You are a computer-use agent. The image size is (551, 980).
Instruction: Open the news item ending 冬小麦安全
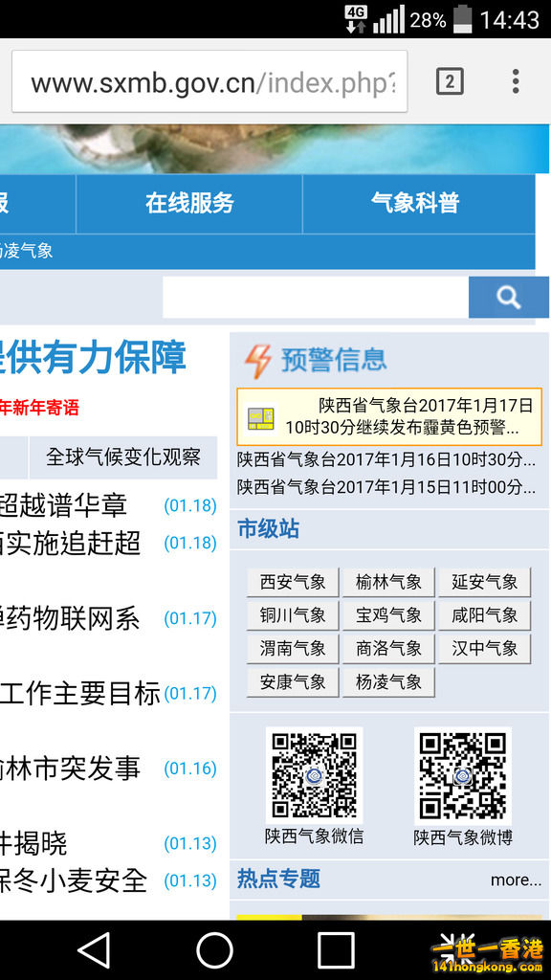pos(74,880)
